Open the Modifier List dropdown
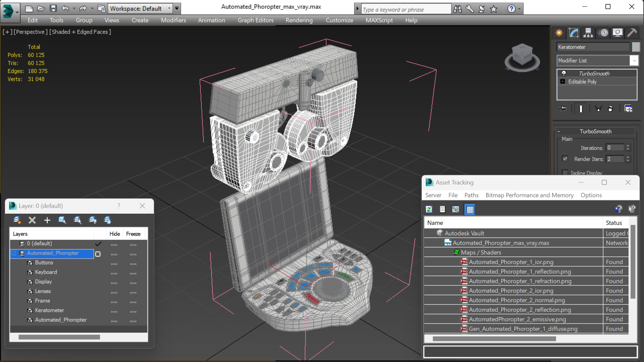The width and height of the screenshot is (644, 362). coord(634,61)
